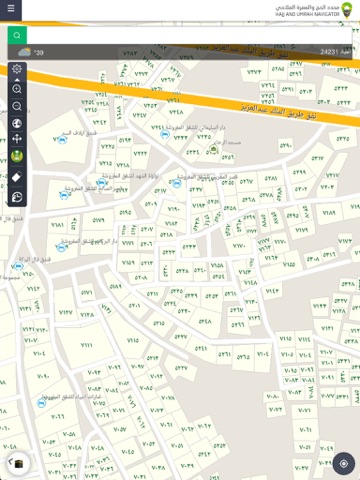Open the gear settings tool

tap(17, 69)
